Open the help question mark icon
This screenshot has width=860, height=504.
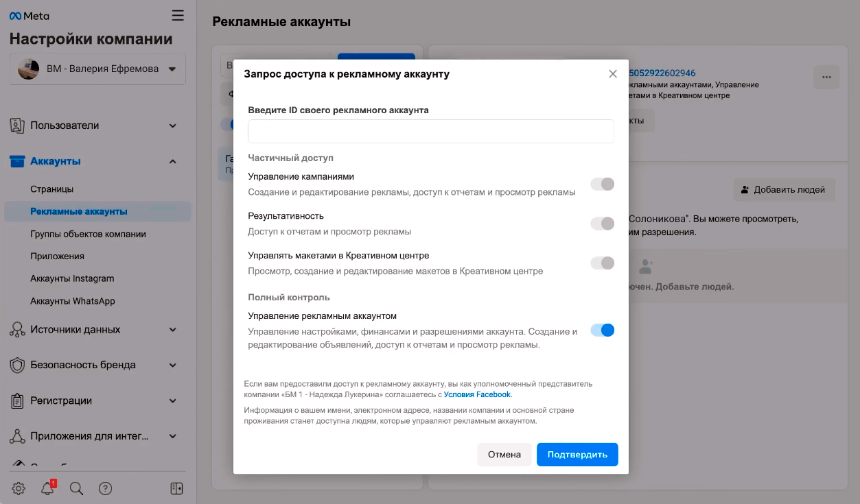coord(105,488)
